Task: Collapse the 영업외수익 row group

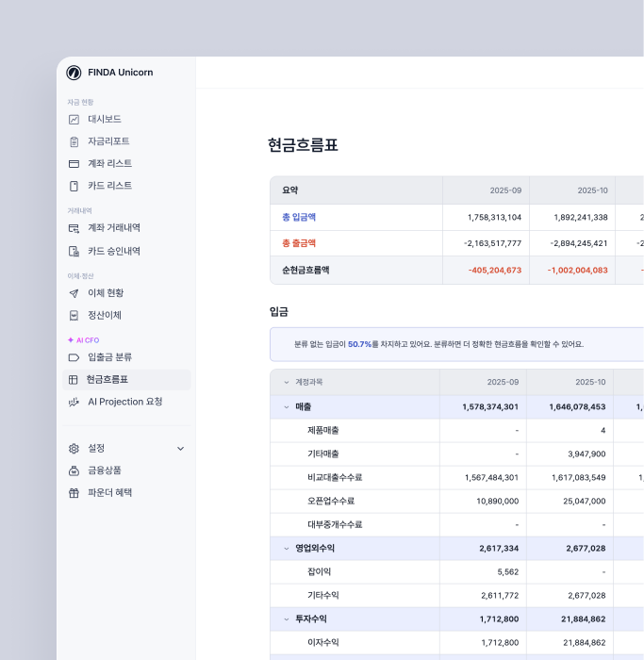Action: coord(287,548)
